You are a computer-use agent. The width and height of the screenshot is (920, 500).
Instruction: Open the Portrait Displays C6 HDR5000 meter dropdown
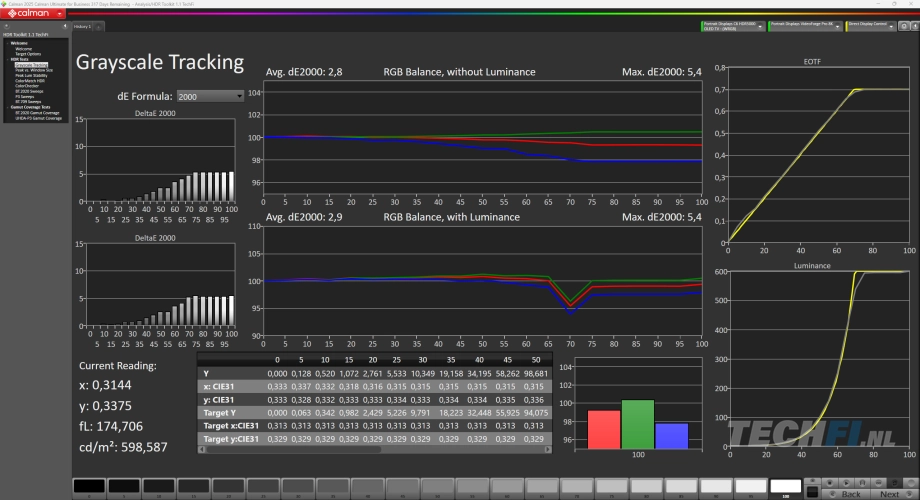pos(732,25)
